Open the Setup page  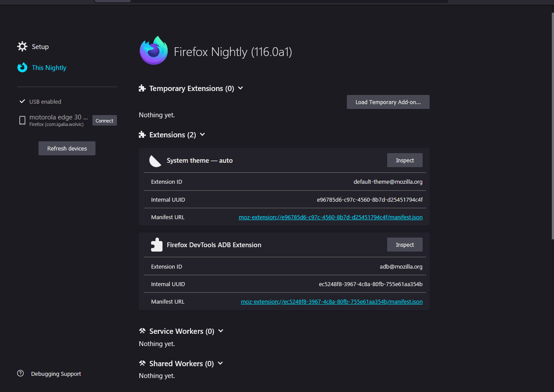40,46
